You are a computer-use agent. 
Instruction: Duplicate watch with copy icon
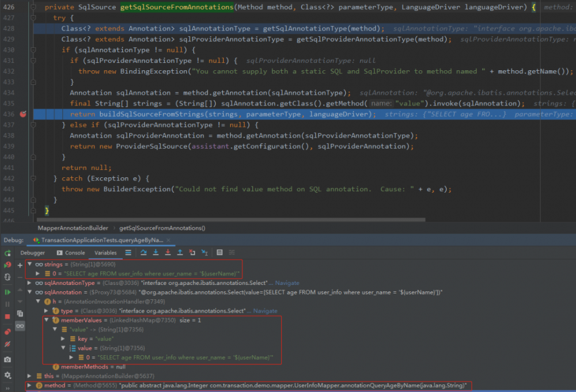tap(20, 314)
